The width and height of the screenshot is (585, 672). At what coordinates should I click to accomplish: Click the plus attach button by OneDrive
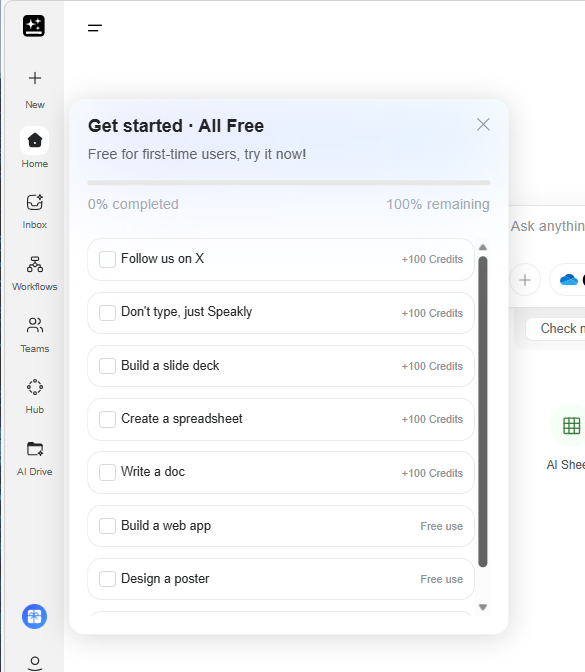525,280
